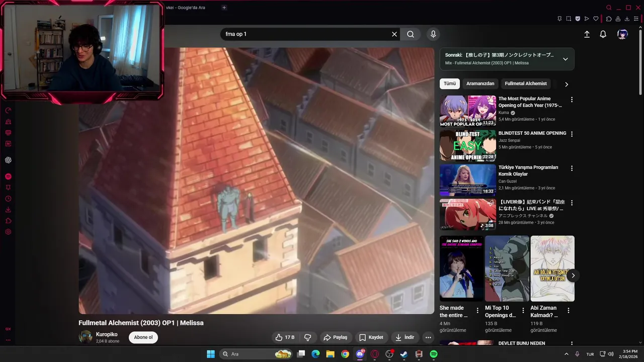Select the Fullmetal Alchemist filter chip
This screenshot has height=362, width=644.
[x=526, y=83]
